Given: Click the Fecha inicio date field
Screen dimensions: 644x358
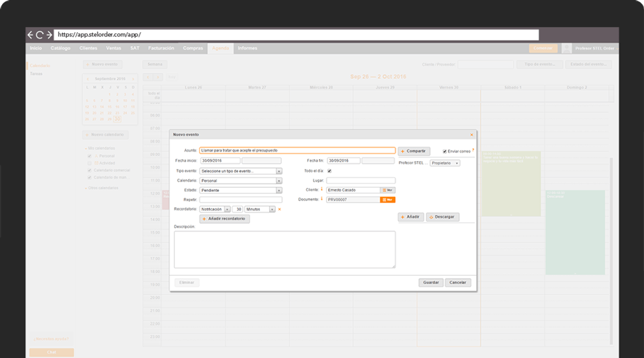Looking at the screenshot, I should pyautogui.click(x=220, y=161).
